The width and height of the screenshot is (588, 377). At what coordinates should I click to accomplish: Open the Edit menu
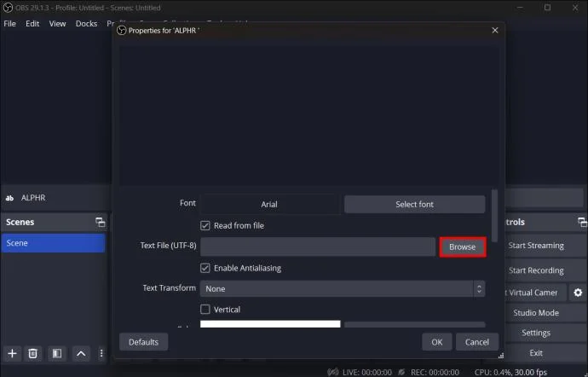[32, 23]
